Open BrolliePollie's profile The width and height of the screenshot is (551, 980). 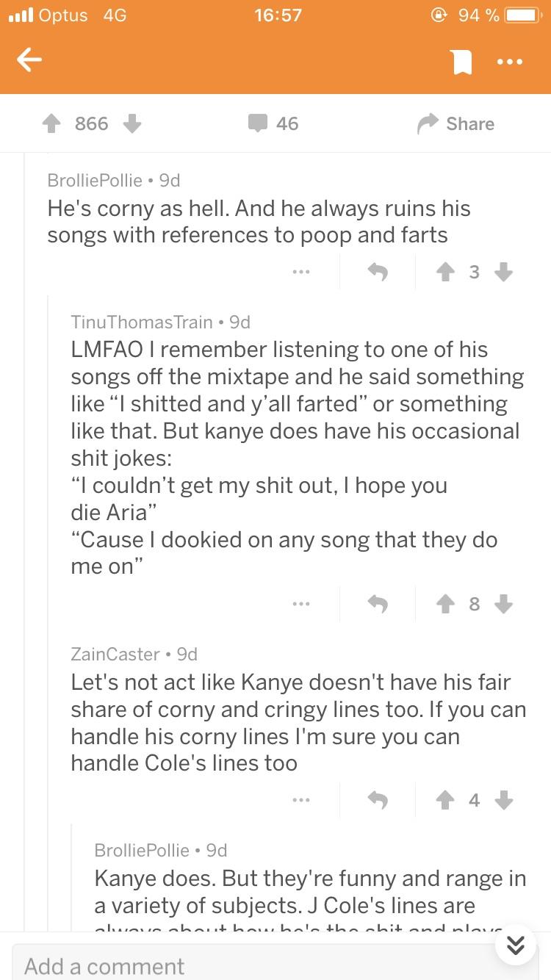tap(95, 180)
